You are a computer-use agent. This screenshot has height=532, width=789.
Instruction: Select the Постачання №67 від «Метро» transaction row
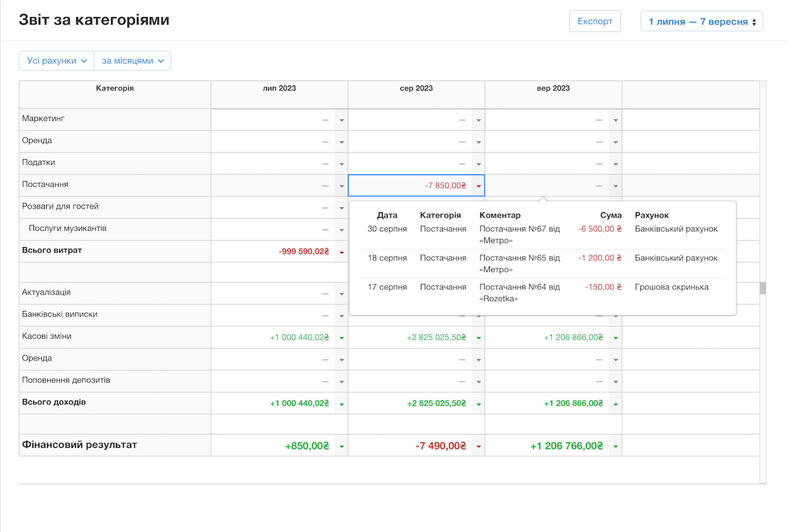tap(542, 235)
